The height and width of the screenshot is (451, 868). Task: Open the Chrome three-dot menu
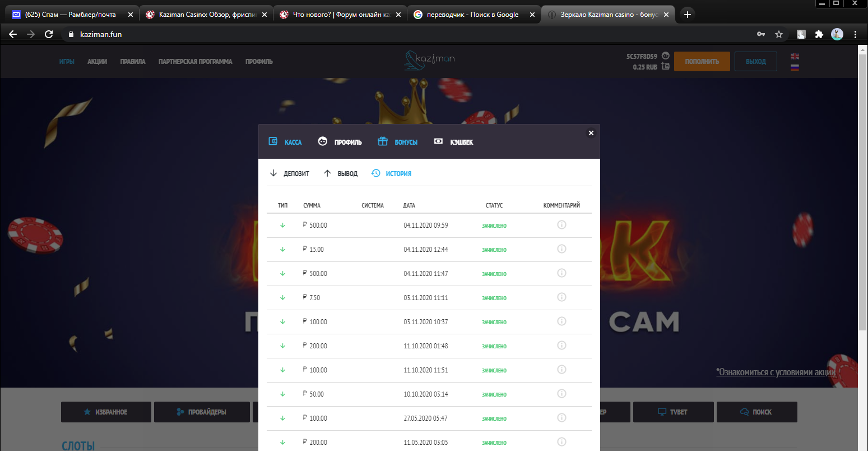coord(855,34)
